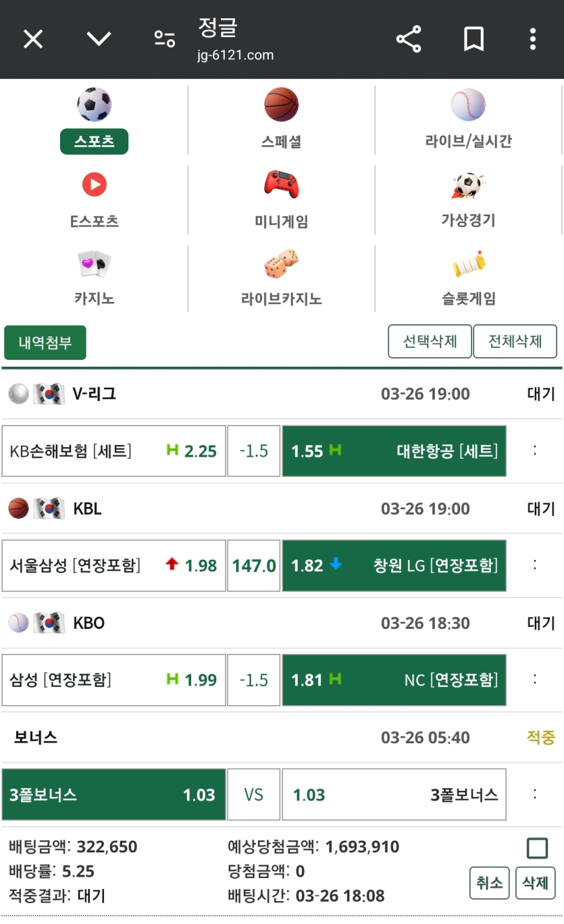Screen dimensions: 564x924
Task: Tap the share icon in browser bar
Action: coord(409,39)
